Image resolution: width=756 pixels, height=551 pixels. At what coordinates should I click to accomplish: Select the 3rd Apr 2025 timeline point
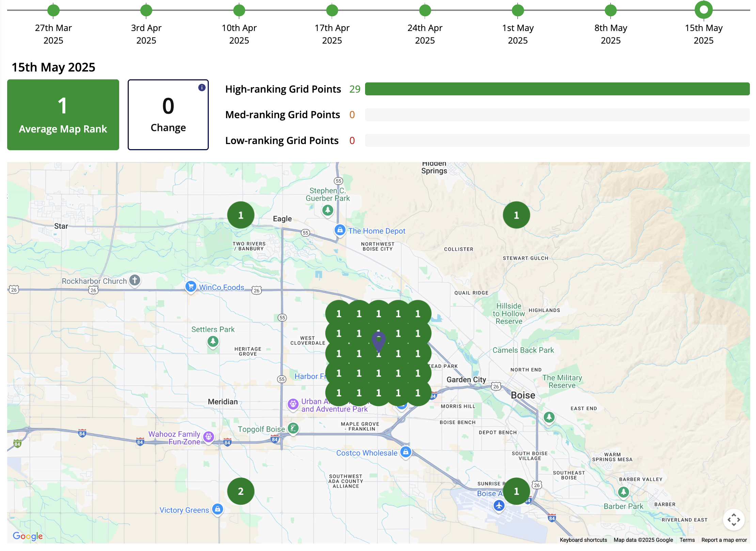[x=146, y=10]
